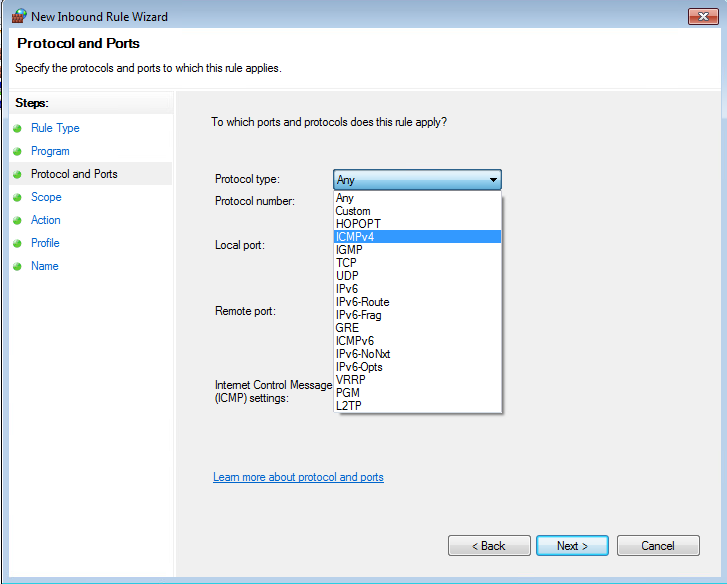The image size is (727, 584).
Task: Open the Action step
Action: tap(45, 220)
